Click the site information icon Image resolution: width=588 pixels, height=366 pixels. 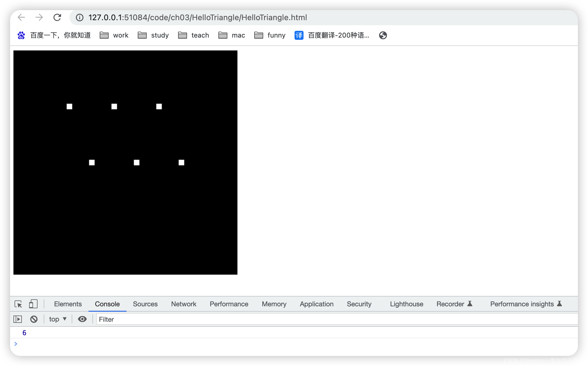[80, 18]
